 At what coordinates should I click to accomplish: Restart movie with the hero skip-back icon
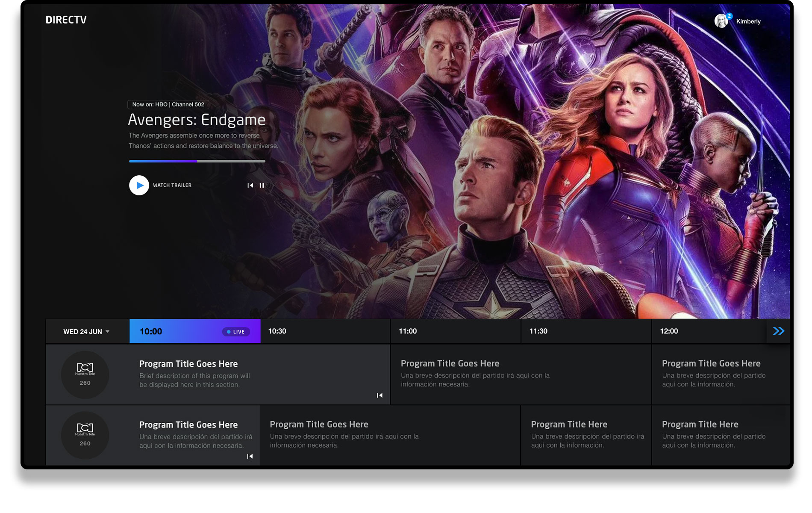pyautogui.click(x=250, y=186)
